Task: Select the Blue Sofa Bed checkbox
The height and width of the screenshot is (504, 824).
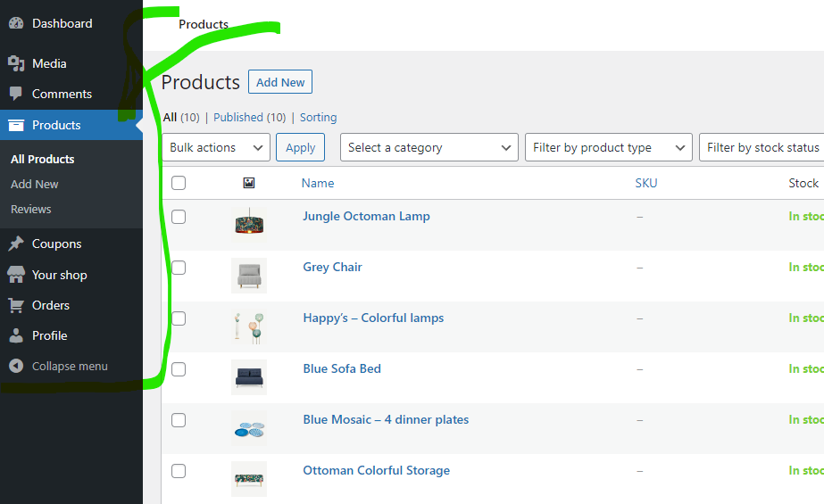Action: pyautogui.click(x=179, y=369)
